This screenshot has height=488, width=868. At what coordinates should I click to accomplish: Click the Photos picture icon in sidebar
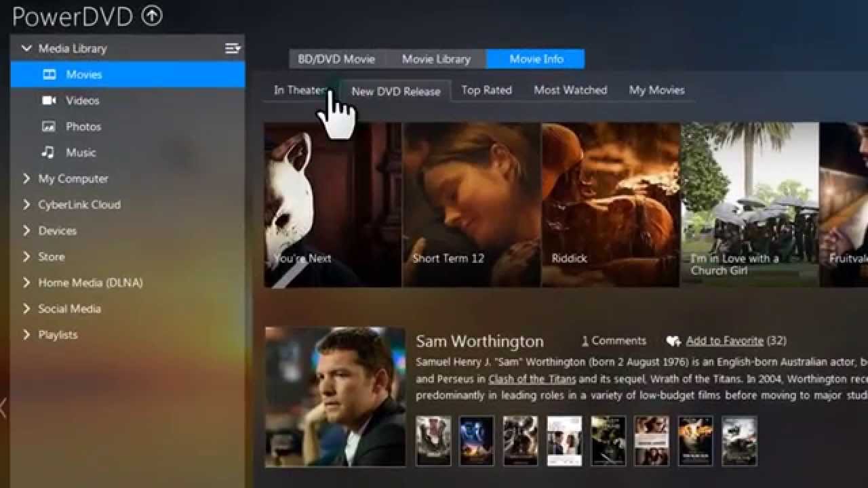[x=49, y=127]
